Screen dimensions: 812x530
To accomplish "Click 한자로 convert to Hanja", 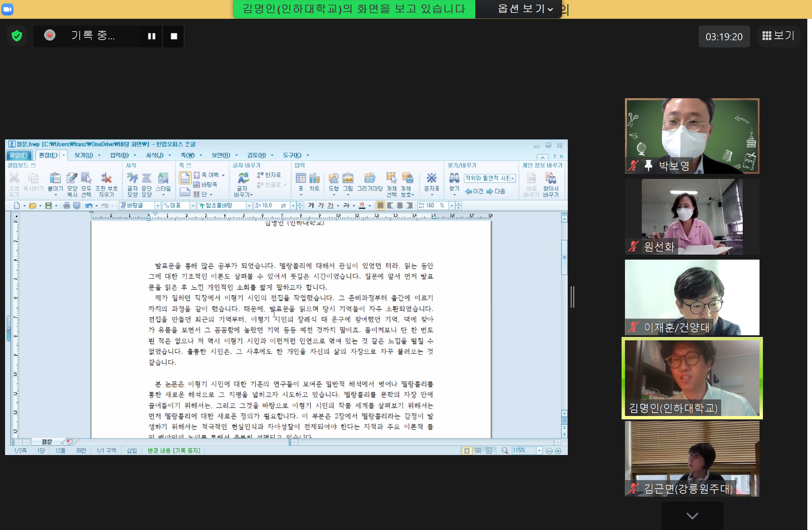I will click(x=269, y=175).
